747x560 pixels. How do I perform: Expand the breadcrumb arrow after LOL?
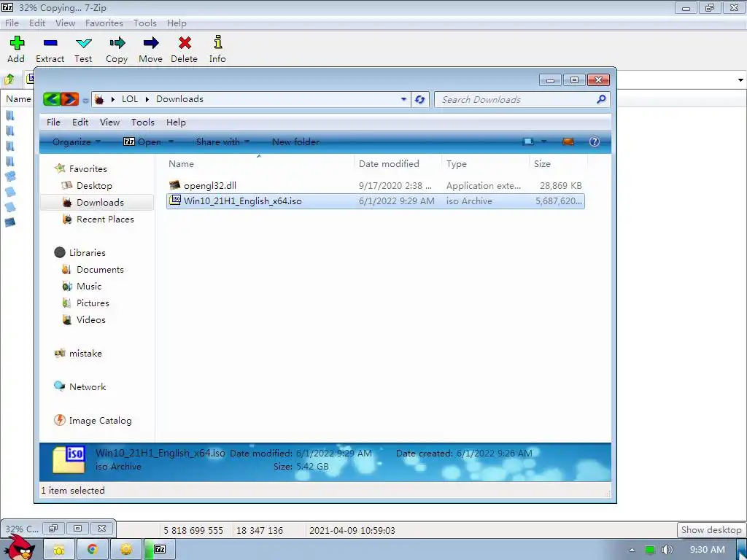[x=147, y=99]
